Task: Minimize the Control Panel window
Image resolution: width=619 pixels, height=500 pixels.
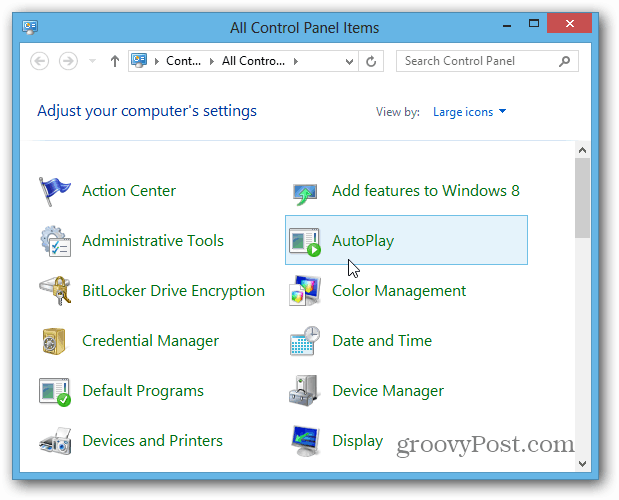Action: pos(507,24)
